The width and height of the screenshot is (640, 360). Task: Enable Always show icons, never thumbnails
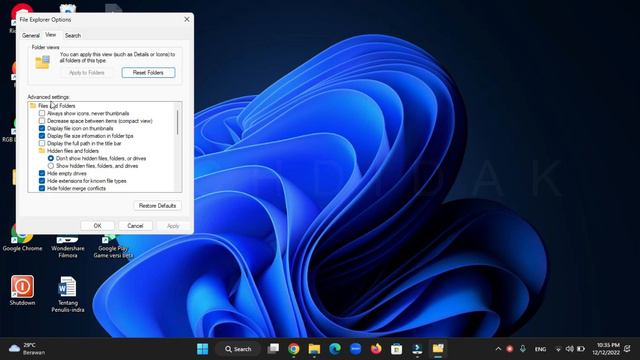pyautogui.click(x=42, y=113)
